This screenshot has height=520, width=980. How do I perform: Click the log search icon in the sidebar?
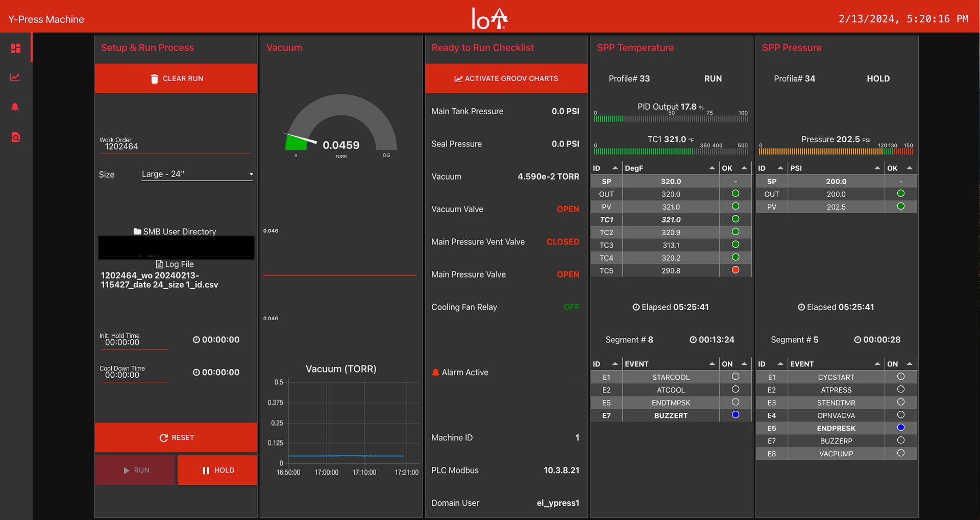click(15, 137)
